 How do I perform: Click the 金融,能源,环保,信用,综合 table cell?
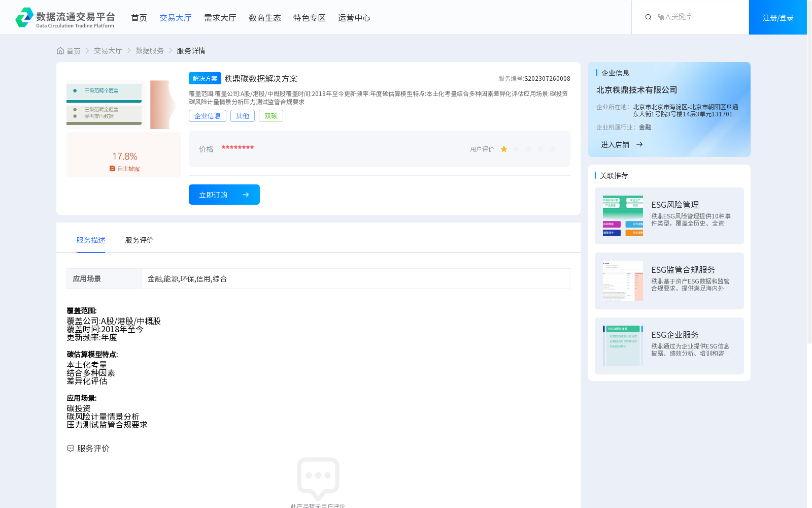356,279
